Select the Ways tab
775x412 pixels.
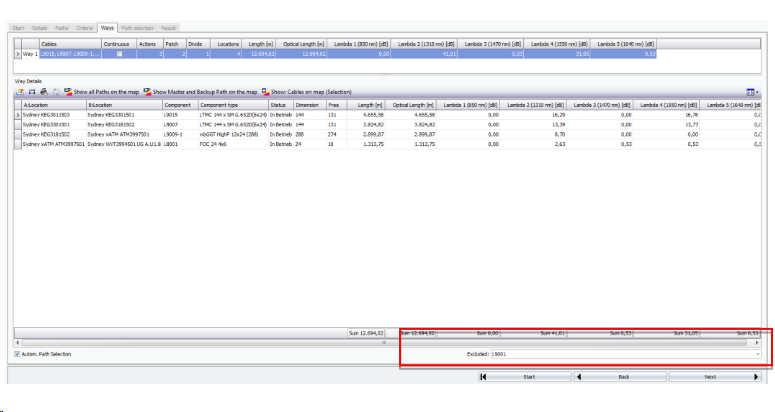(107, 28)
